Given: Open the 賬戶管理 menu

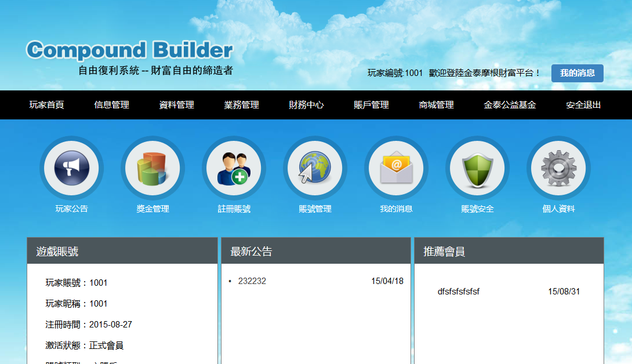Looking at the screenshot, I should [x=371, y=105].
